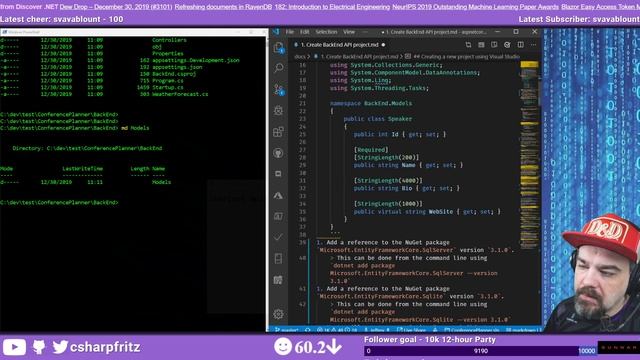The width and height of the screenshot is (640, 360).
Task: Open the Source Control view in the activity bar
Action: click(x=279, y=89)
